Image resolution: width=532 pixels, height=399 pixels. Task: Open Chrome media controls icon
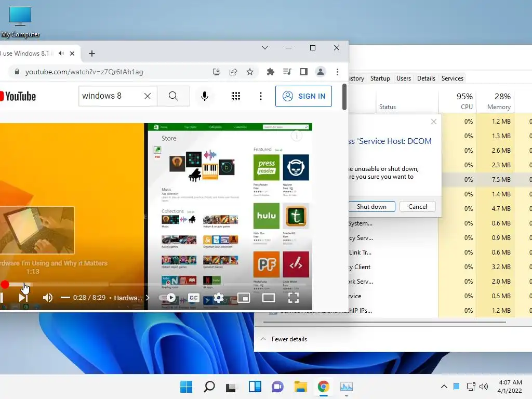coord(287,72)
